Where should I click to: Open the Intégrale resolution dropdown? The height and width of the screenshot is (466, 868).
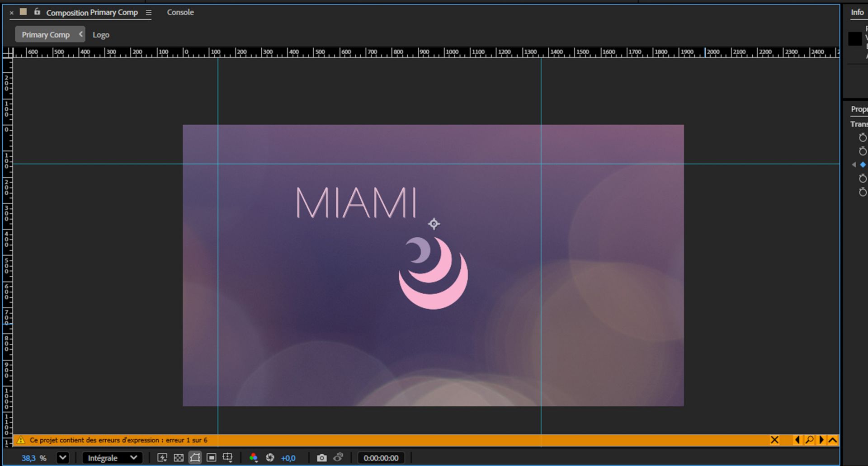tap(112, 458)
